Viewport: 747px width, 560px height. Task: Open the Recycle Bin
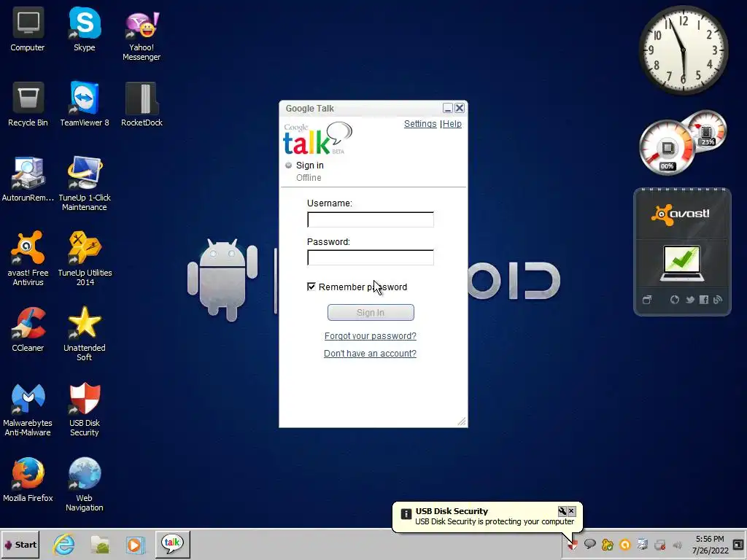(28, 105)
